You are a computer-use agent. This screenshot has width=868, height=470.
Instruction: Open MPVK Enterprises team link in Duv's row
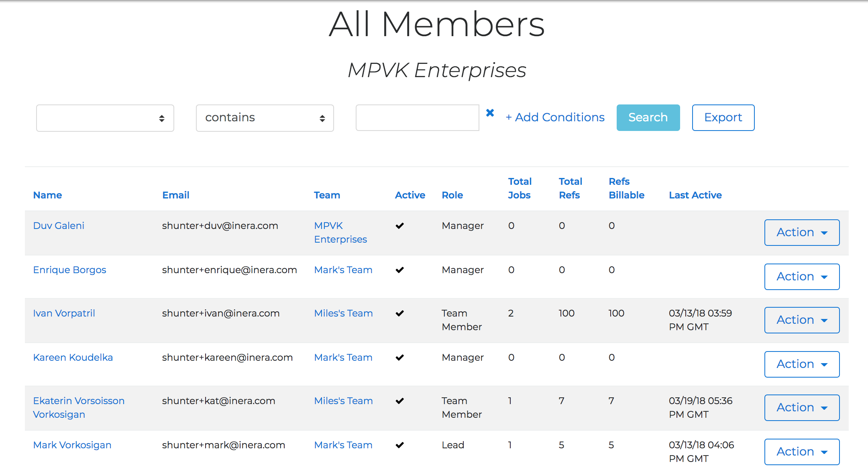(340, 233)
